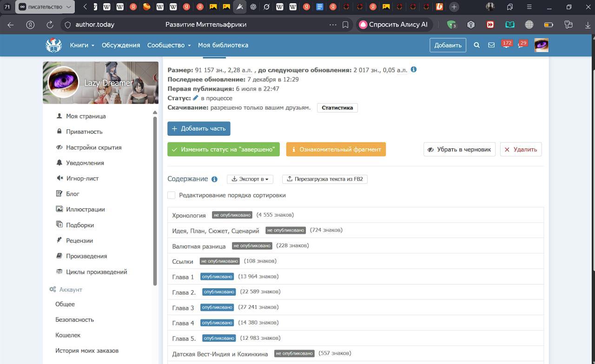Click Изменить статус на "завершено"
This screenshot has height=364, width=595.
pyautogui.click(x=223, y=149)
